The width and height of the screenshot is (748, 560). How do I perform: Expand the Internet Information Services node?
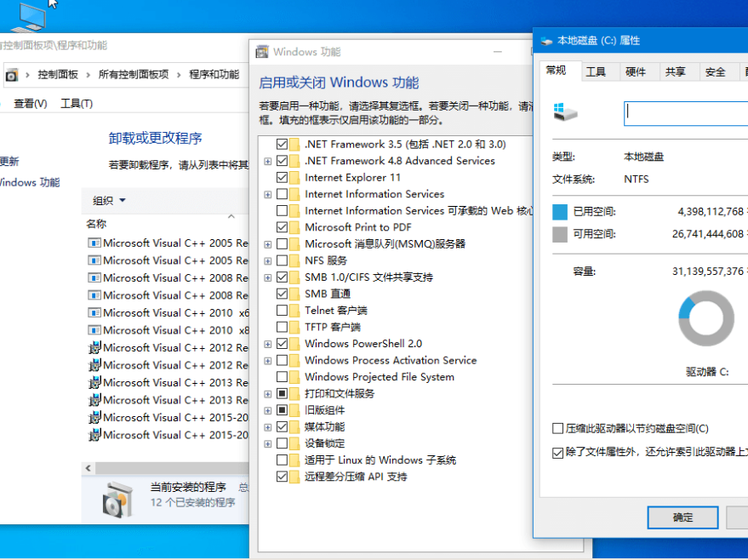coord(268,194)
